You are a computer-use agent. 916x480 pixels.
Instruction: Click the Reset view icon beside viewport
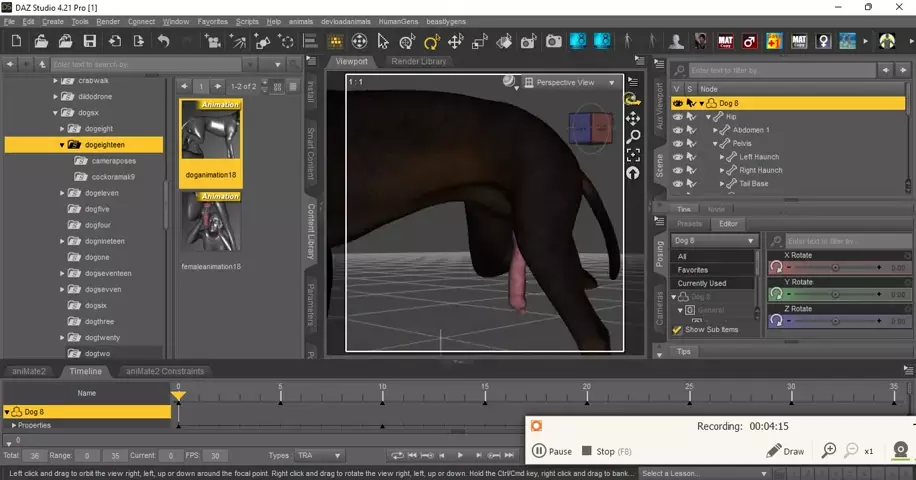[633, 173]
